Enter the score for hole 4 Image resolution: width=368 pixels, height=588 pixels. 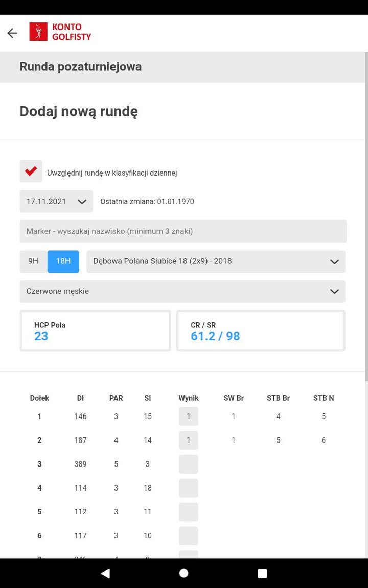coord(188,488)
